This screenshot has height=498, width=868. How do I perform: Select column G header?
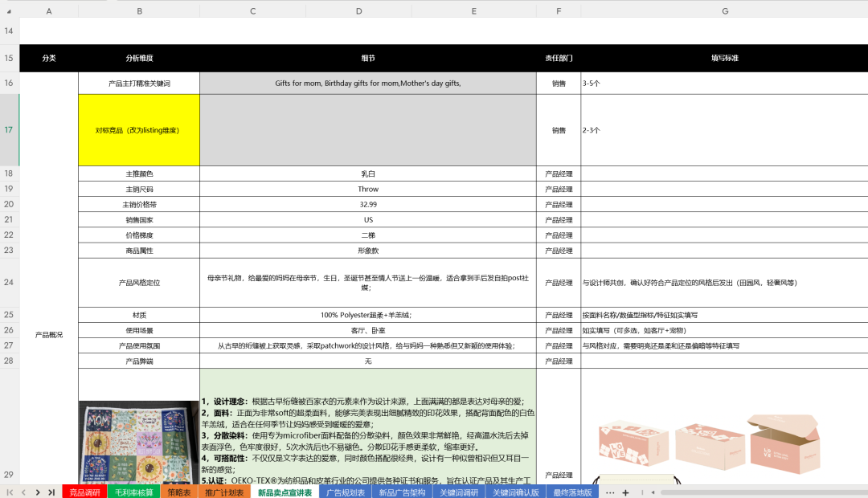(x=724, y=10)
